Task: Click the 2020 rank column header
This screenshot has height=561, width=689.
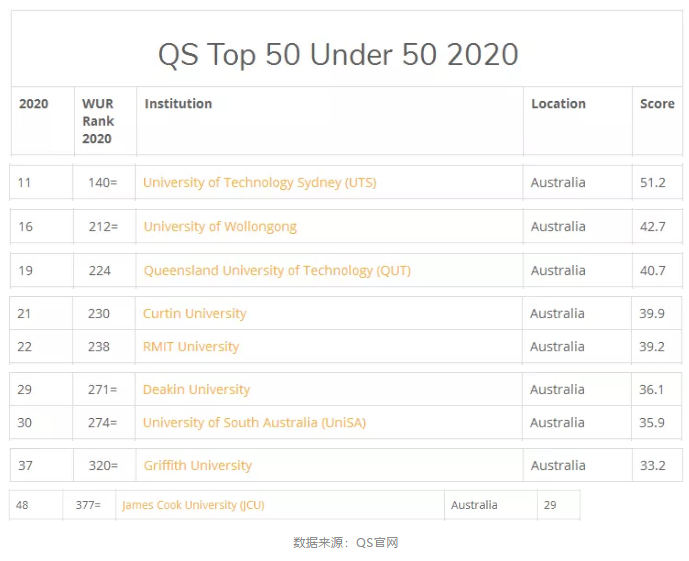Action: [x=34, y=104]
